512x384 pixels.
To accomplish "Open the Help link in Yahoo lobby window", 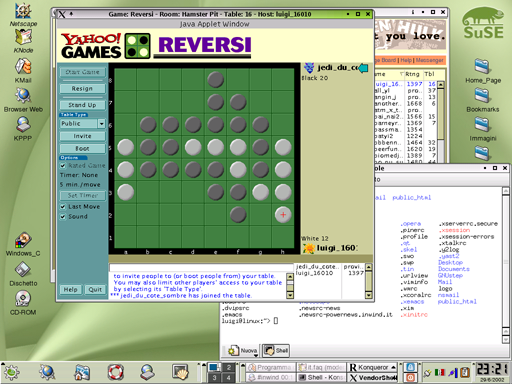I will 406,60.
